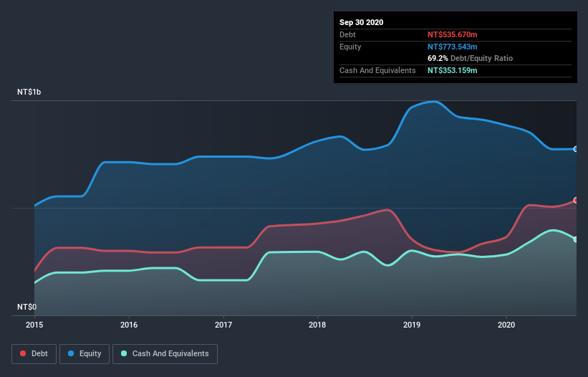Toggle the Equity legend button
This screenshot has height=377, width=588.
point(85,354)
